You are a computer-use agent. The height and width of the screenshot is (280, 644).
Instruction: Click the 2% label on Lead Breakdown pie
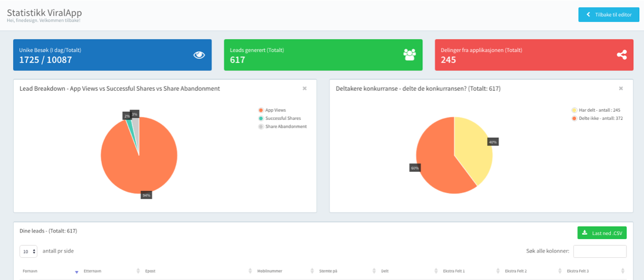coord(127,115)
